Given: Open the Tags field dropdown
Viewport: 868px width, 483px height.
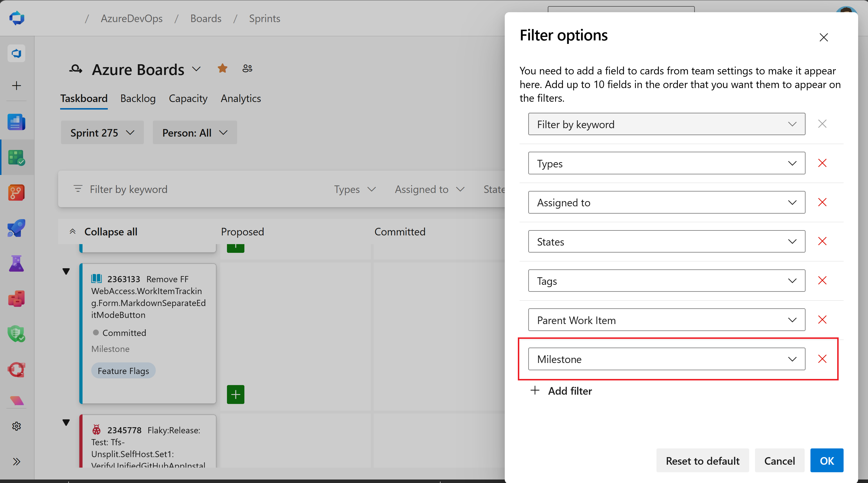Looking at the screenshot, I should click(667, 280).
